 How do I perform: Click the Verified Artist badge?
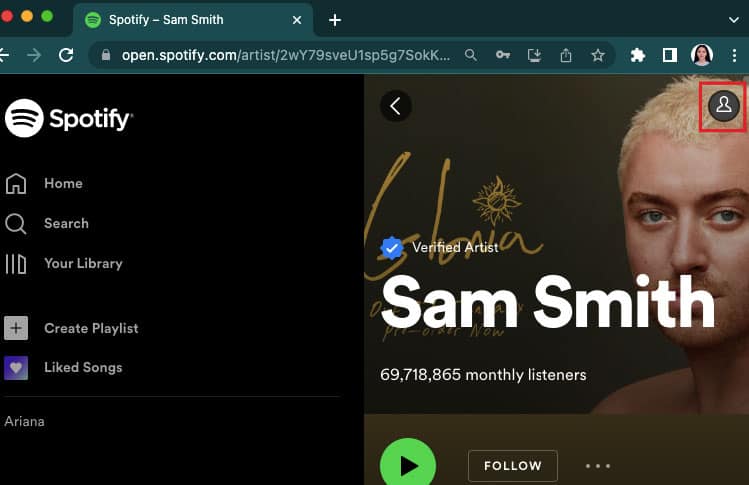point(392,248)
